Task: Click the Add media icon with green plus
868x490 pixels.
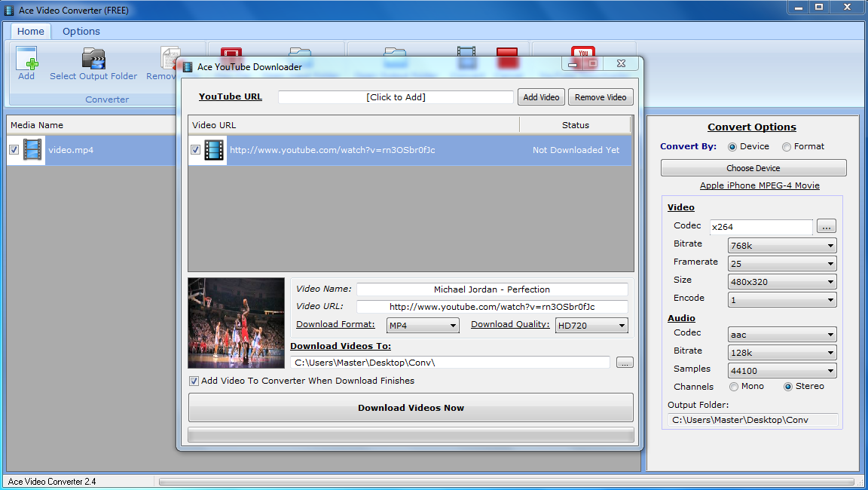Action: click(26, 60)
